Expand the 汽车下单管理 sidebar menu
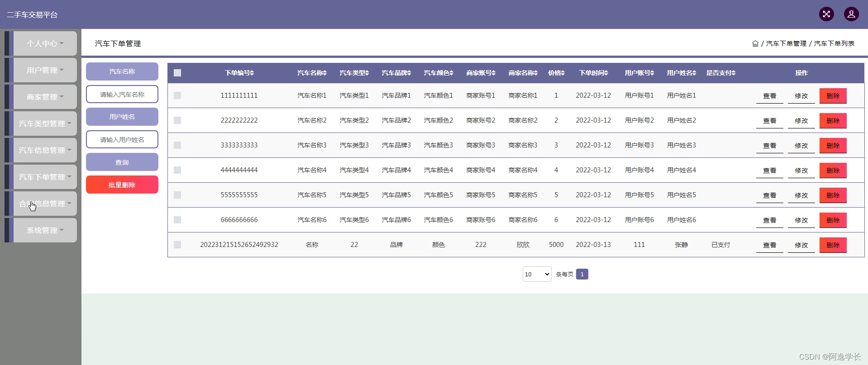 (45, 177)
